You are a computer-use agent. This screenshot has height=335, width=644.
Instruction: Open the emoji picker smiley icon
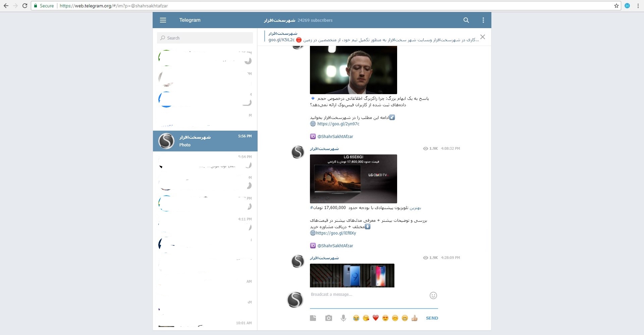click(x=433, y=295)
